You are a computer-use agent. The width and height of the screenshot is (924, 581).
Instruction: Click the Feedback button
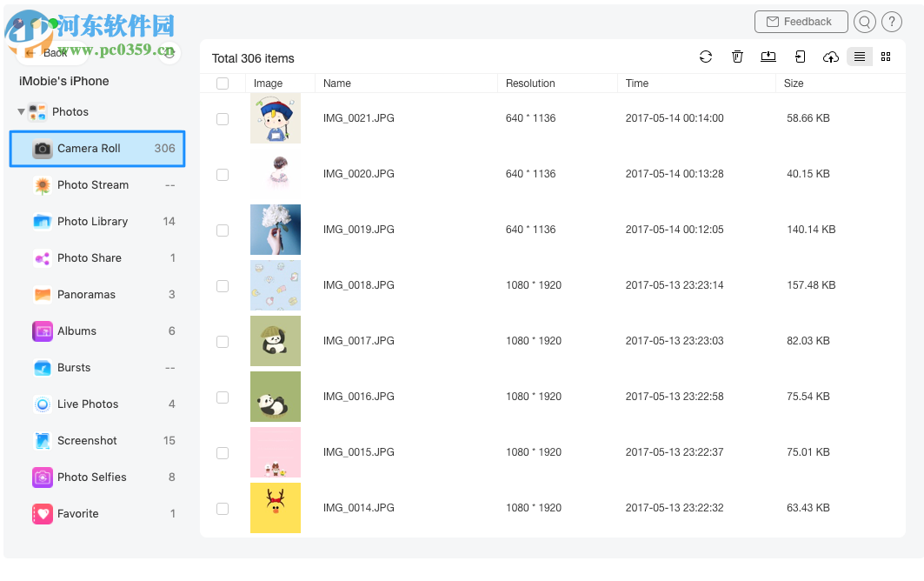tap(801, 22)
